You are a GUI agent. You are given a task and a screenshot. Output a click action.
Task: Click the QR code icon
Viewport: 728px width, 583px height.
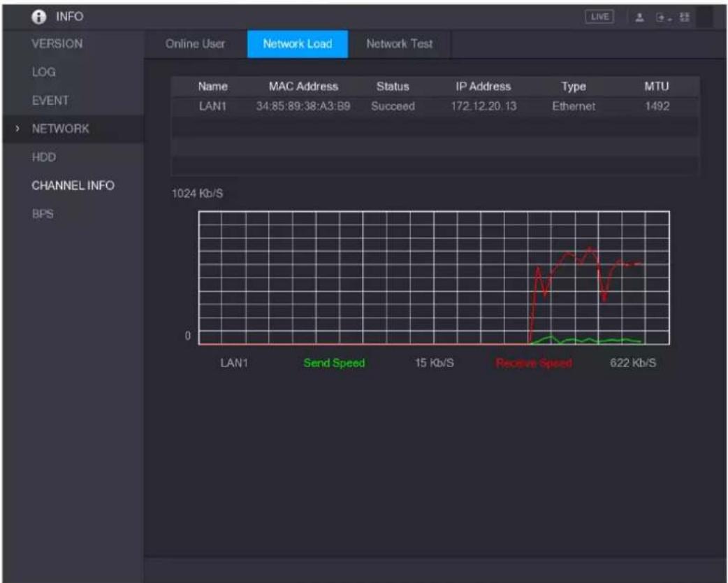click(x=685, y=17)
